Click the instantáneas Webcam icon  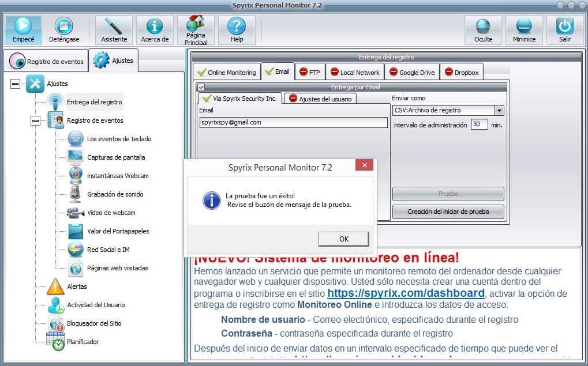tap(76, 176)
